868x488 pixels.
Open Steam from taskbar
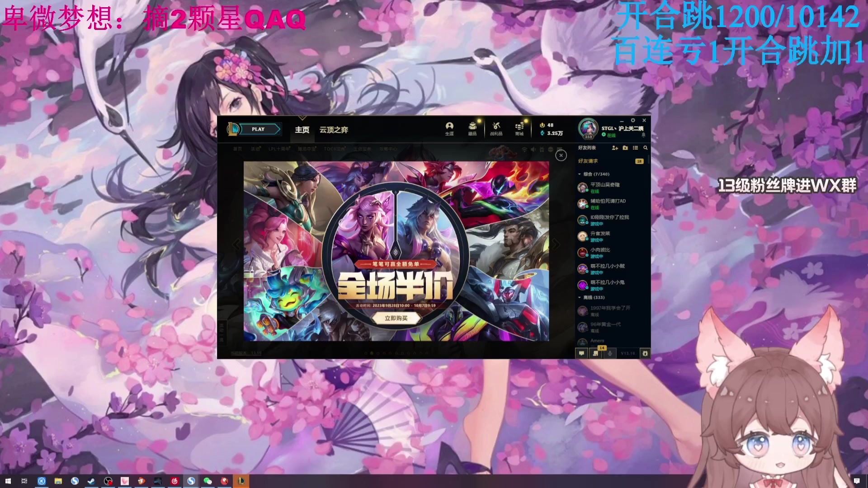click(x=91, y=481)
